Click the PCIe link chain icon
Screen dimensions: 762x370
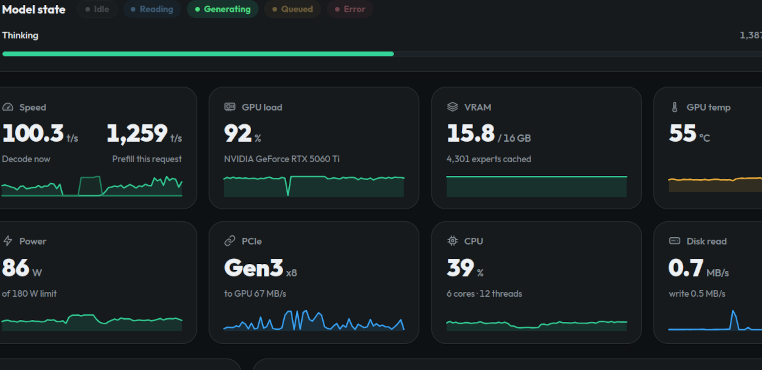[229, 241]
